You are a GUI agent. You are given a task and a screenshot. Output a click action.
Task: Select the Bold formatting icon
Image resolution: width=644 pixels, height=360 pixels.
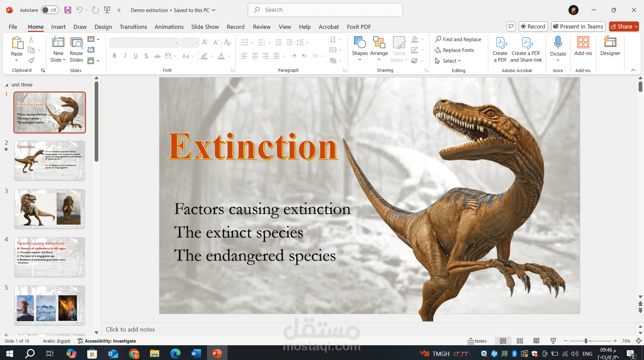114,56
